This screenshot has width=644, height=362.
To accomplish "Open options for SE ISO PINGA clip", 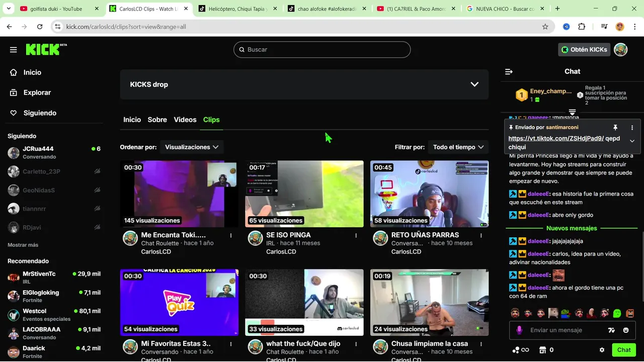I will [x=356, y=235].
